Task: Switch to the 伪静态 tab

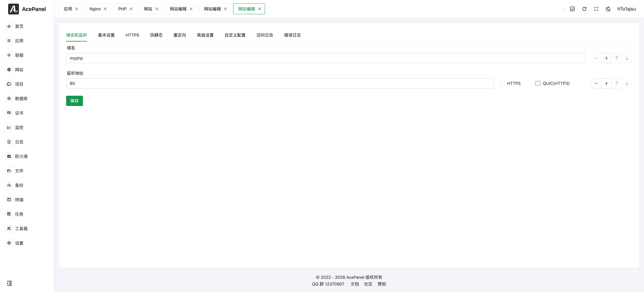Action: click(156, 35)
